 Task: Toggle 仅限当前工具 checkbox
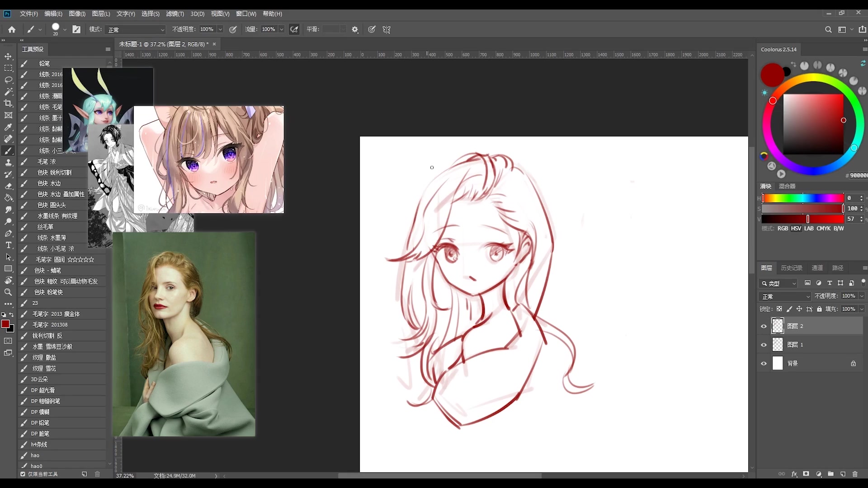coord(23,474)
